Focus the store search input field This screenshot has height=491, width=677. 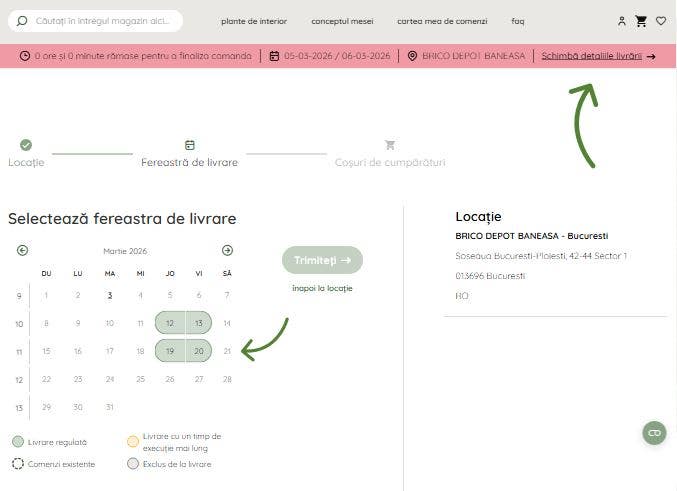105,21
